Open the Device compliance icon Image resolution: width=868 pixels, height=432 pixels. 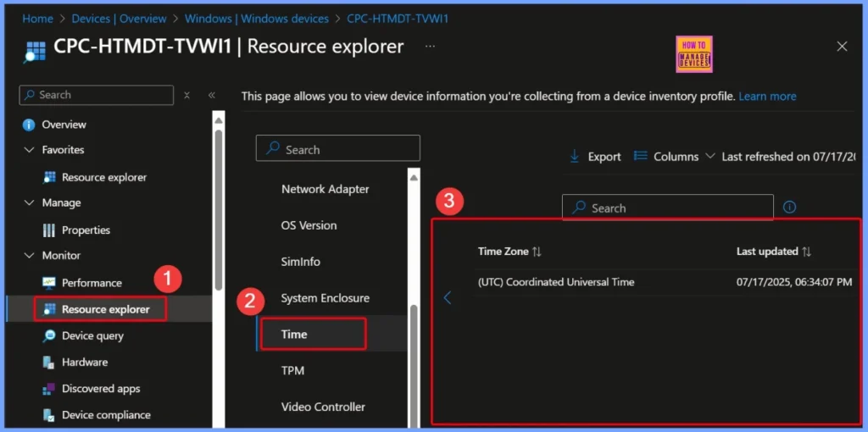tap(49, 415)
